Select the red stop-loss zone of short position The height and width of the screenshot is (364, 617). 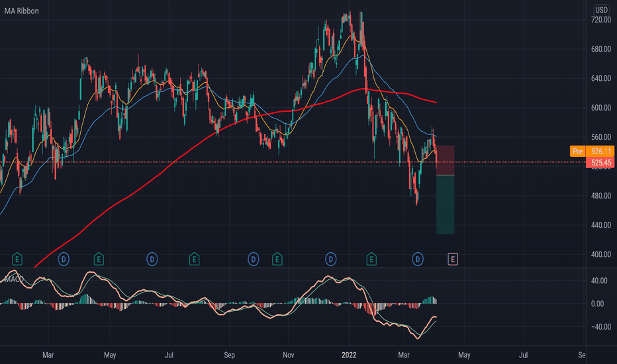[446, 160]
